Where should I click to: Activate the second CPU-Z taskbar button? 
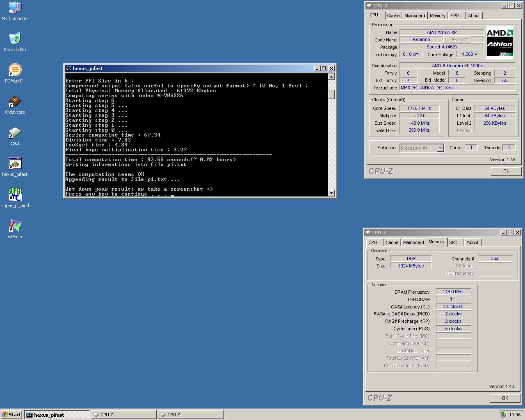(x=191, y=415)
